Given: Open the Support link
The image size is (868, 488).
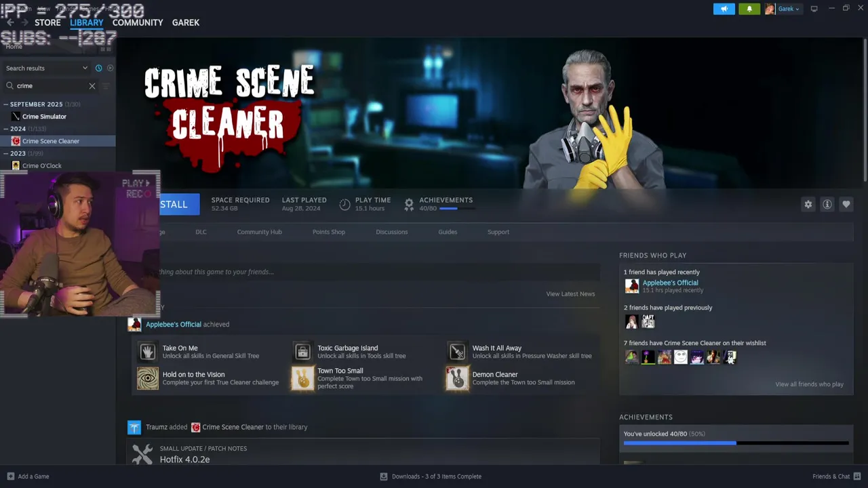Looking at the screenshot, I should (x=498, y=232).
